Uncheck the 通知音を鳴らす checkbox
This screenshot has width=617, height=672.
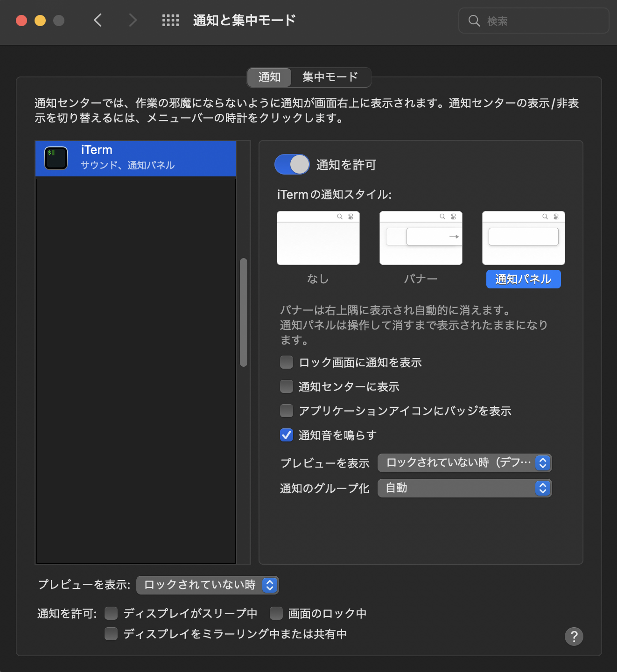point(286,435)
